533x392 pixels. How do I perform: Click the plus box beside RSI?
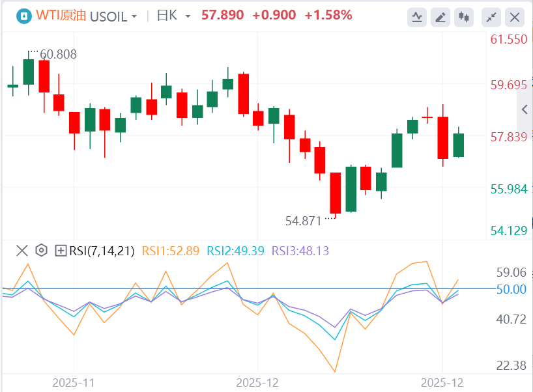[x=61, y=250]
